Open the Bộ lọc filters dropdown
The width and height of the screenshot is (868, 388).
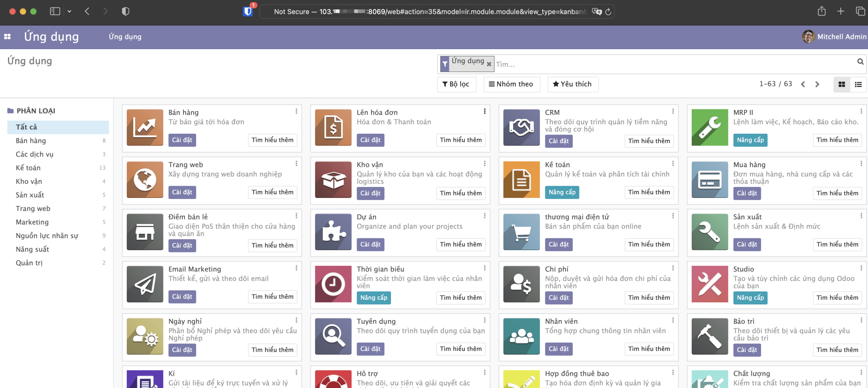456,84
